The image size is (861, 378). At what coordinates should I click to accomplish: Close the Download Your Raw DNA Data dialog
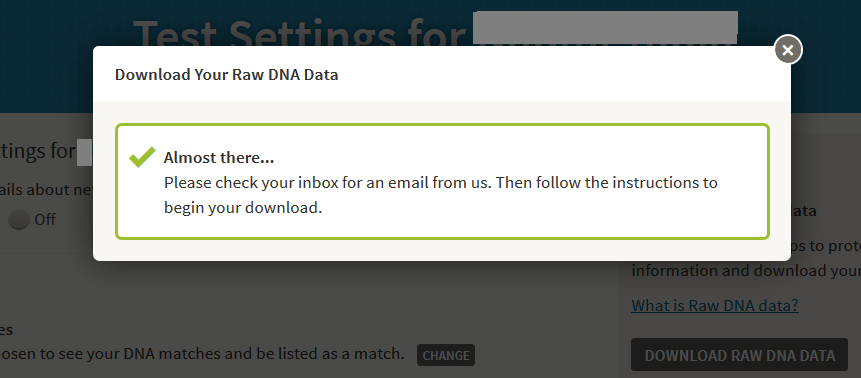tap(788, 50)
